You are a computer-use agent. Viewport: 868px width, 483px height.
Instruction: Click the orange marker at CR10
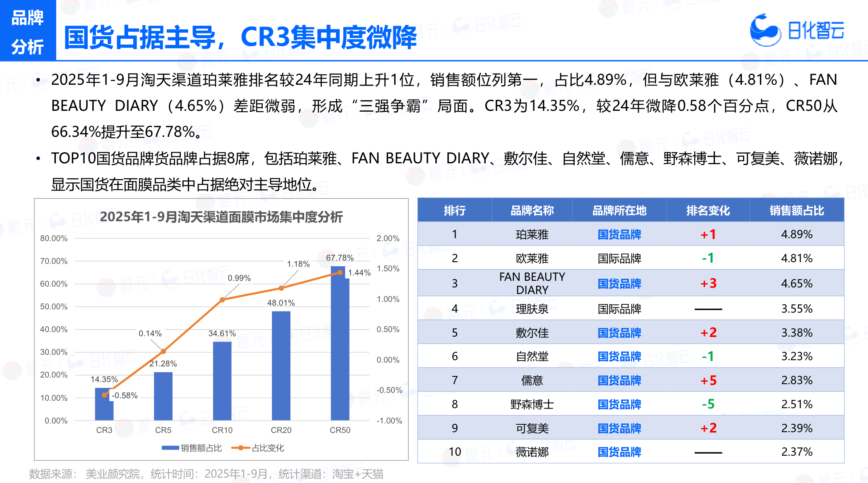tap(222, 300)
